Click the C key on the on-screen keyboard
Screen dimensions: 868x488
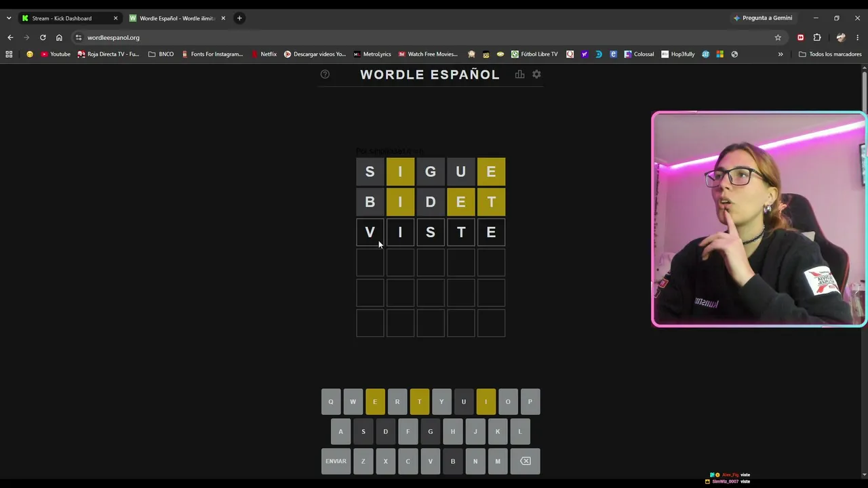pyautogui.click(x=408, y=461)
